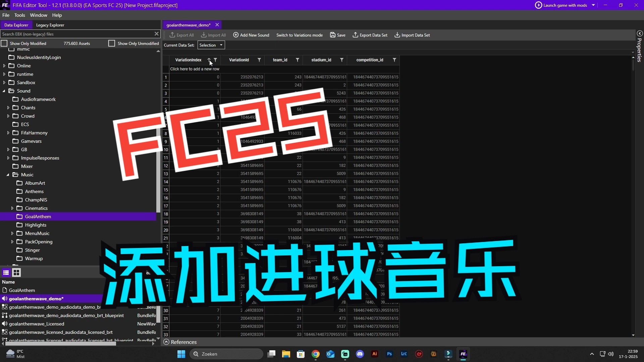Select the Anthems folder
This screenshot has height=362, width=644.
[x=34, y=191]
